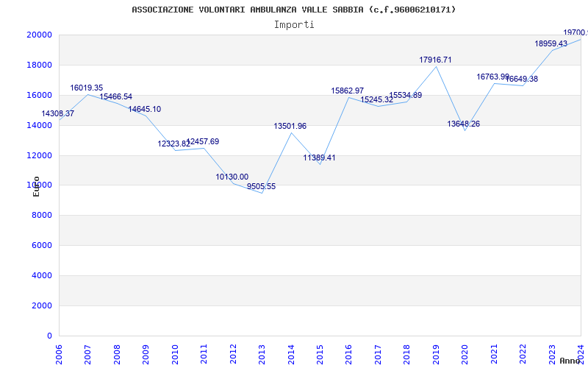Select the 16019.35 data label for 2007
This screenshot has width=588, height=368.
(x=87, y=88)
